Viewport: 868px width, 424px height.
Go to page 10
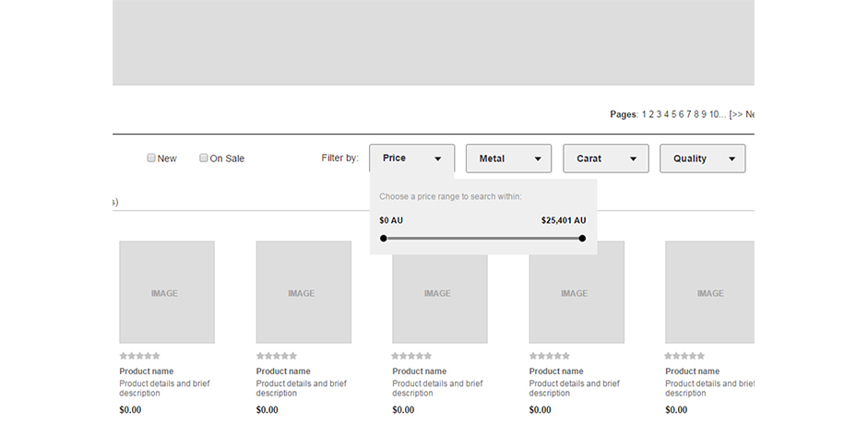[x=714, y=114]
